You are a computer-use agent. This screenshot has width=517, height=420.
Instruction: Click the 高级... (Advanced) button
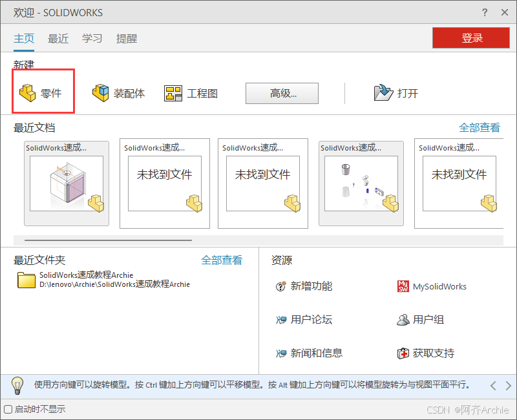[x=282, y=93]
